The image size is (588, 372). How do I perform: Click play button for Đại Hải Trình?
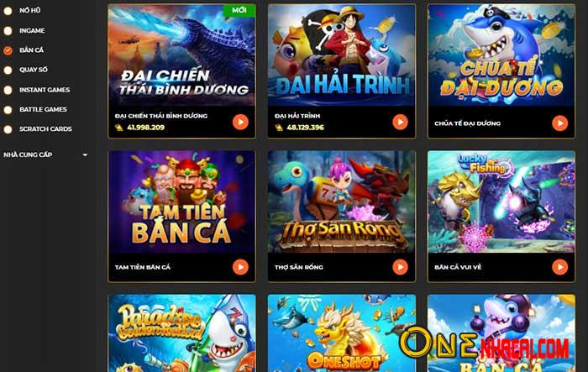coord(400,122)
